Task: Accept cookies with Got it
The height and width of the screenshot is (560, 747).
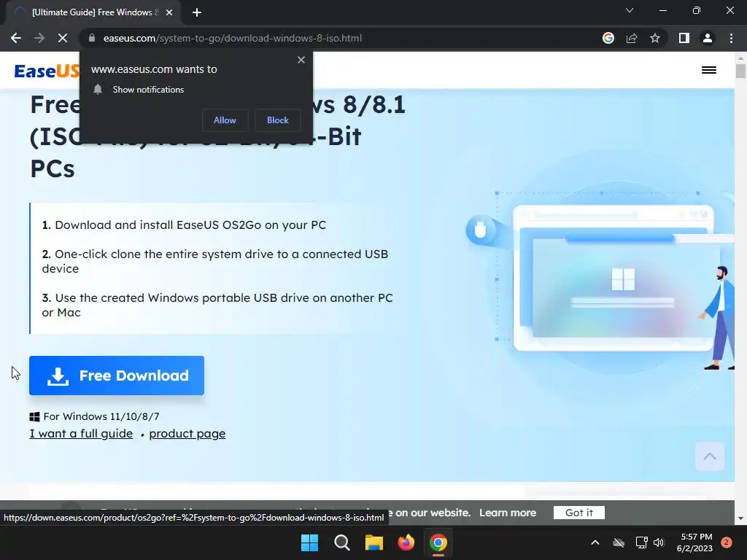Action: pos(578,513)
